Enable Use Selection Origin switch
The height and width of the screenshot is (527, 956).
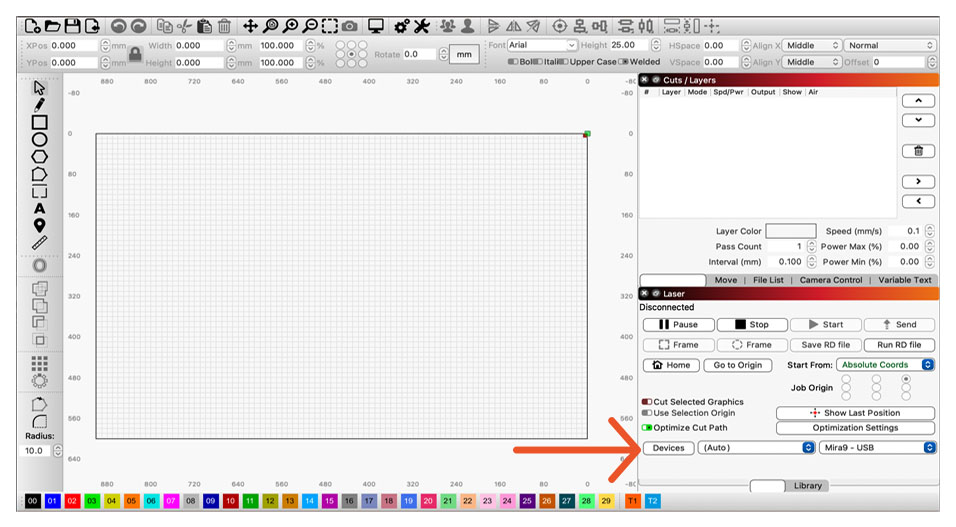coord(647,413)
